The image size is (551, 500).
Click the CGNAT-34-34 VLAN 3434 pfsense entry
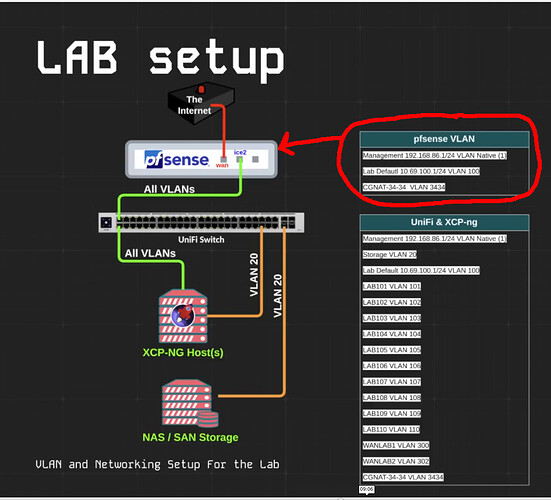click(x=404, y=187)
